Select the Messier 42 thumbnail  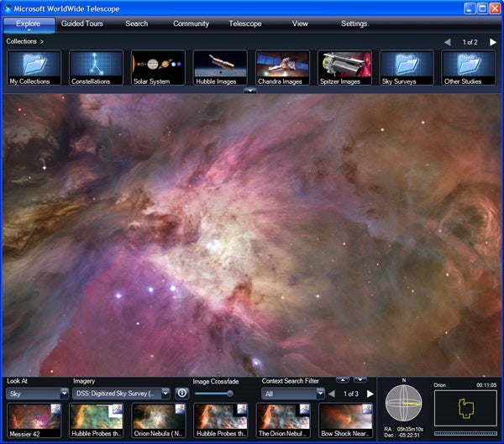(34, 420)
